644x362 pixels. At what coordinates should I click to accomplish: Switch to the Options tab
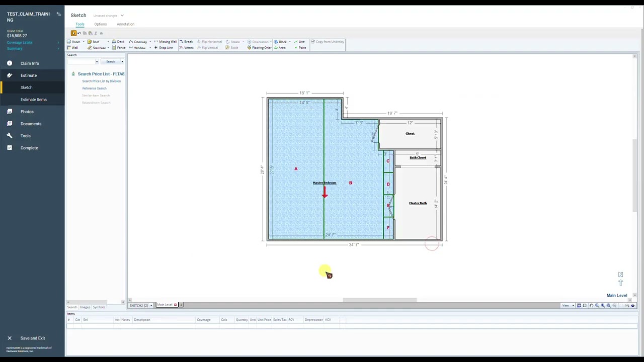[100, 24]
